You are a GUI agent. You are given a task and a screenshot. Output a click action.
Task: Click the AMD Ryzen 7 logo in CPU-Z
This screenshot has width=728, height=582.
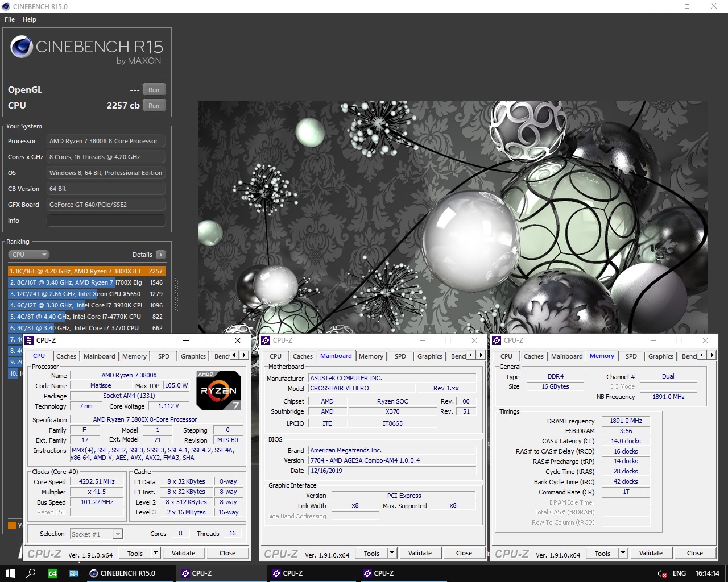pyautogui.click(x=218, y=390)
